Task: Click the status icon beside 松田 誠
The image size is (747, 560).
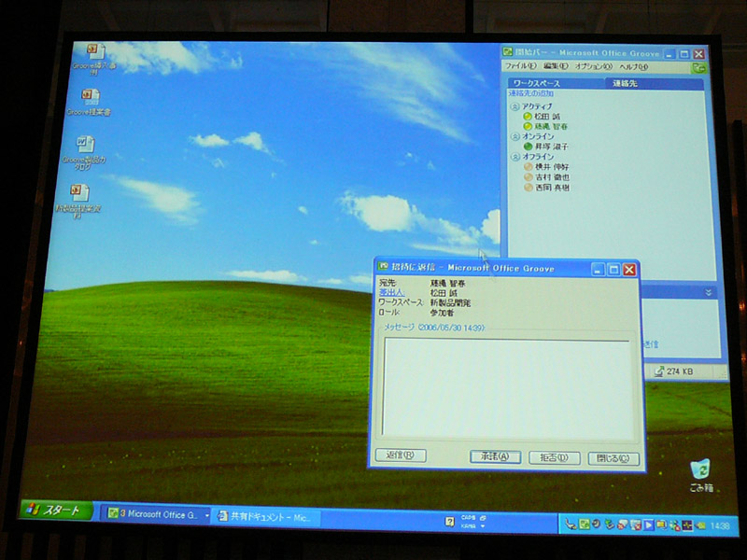Action: (x=527, y=116)
